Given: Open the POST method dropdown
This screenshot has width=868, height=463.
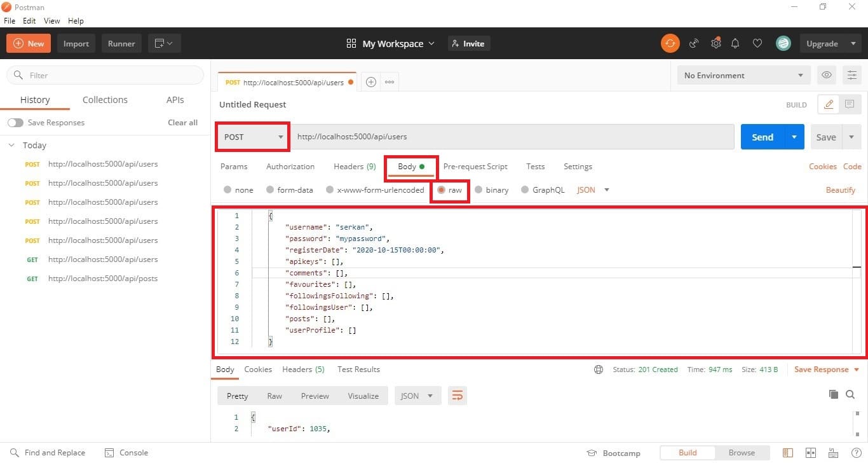Looking at the screenshot, I should [x=253, y=137].
